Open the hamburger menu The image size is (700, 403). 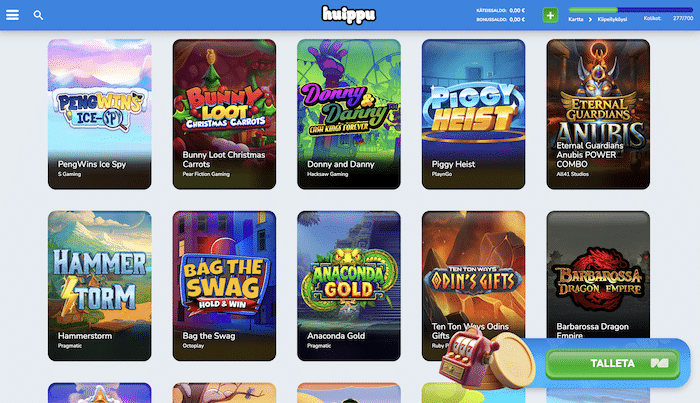12,15
